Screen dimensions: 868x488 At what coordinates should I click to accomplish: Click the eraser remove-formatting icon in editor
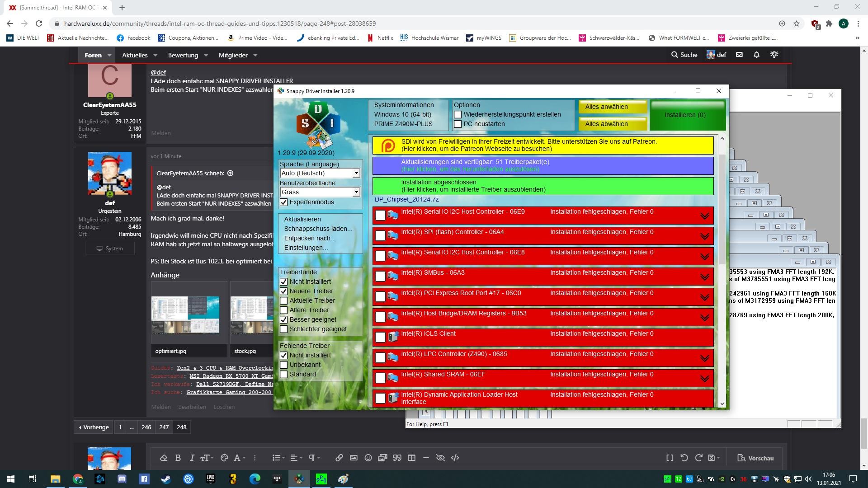(x=164, y=458)
